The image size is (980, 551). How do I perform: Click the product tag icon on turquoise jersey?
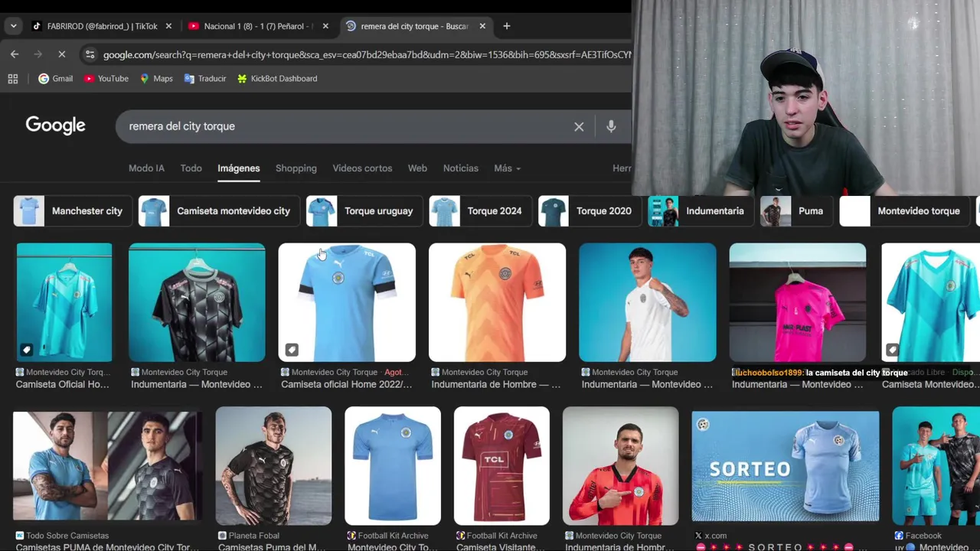[x=27, y=350]
